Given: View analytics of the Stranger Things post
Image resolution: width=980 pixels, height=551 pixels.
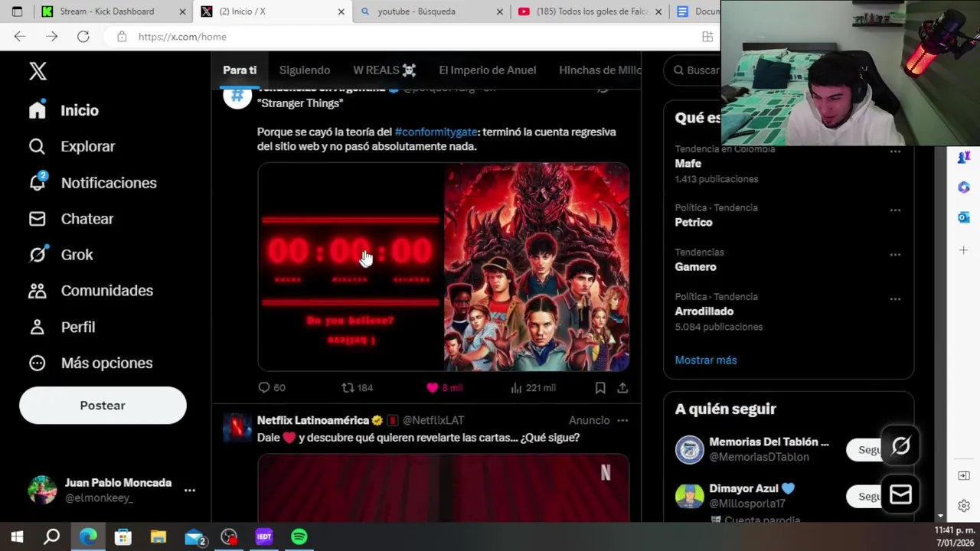Looking at the screenshot, I should pos(533,388).
